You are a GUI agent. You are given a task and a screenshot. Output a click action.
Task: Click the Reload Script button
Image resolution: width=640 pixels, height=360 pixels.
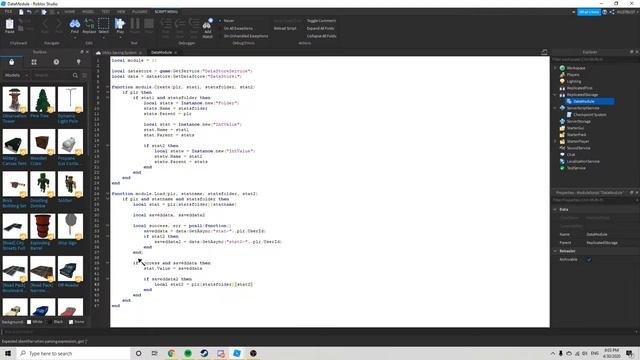coord(285,28)
